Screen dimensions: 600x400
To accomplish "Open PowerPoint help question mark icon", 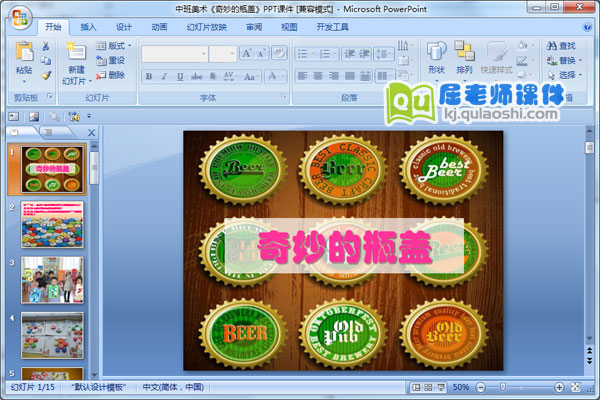I will [587, 27].
